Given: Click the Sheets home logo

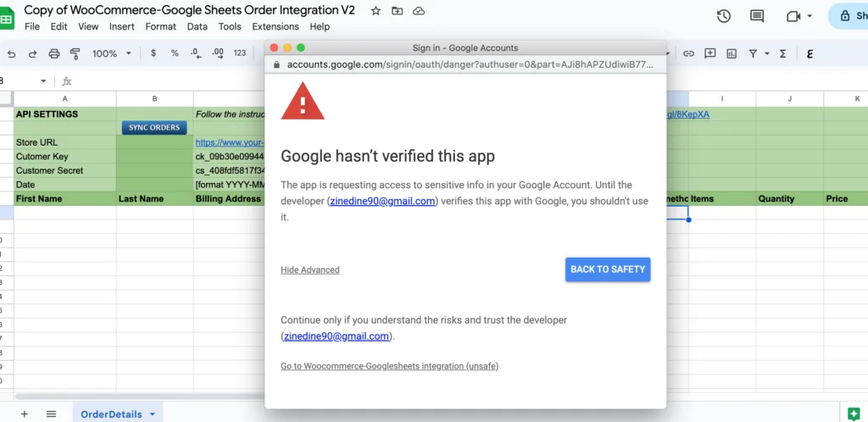Looking at the screenshot, I should tap(7, 19).
